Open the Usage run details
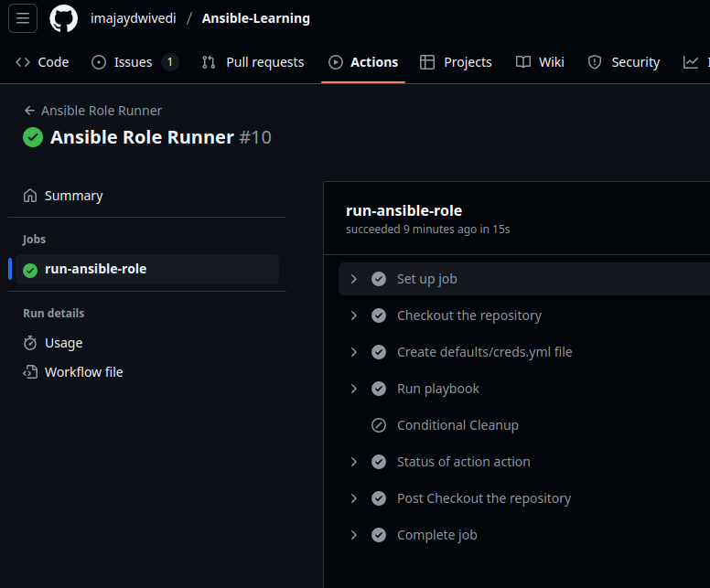 [x=147, y=343]
